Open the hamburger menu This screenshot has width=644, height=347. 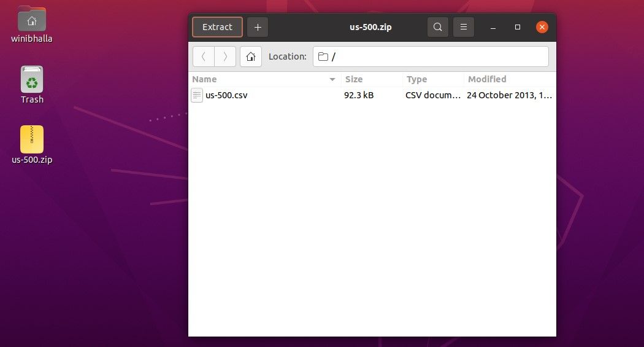pos(464,27)
